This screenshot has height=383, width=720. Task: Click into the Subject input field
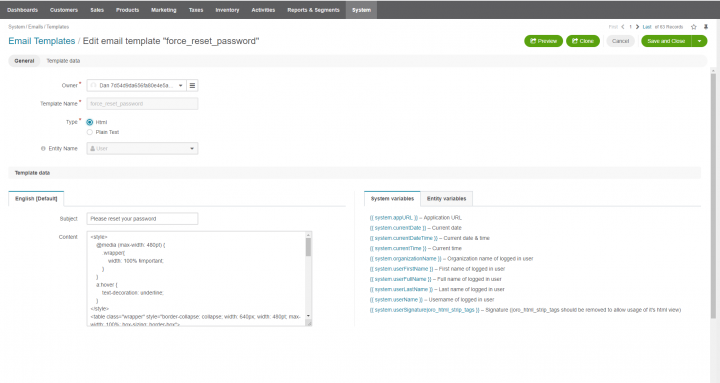[x=142, y=219]
